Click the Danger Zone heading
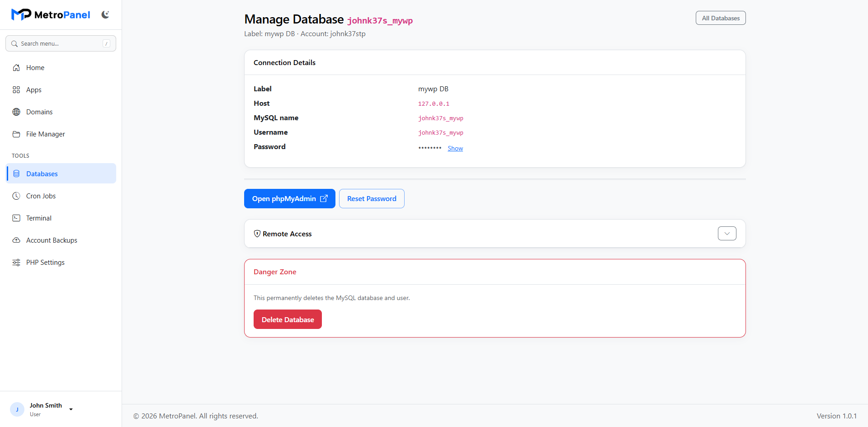Viewport: 868px width, 427px height. coord(275,272)
